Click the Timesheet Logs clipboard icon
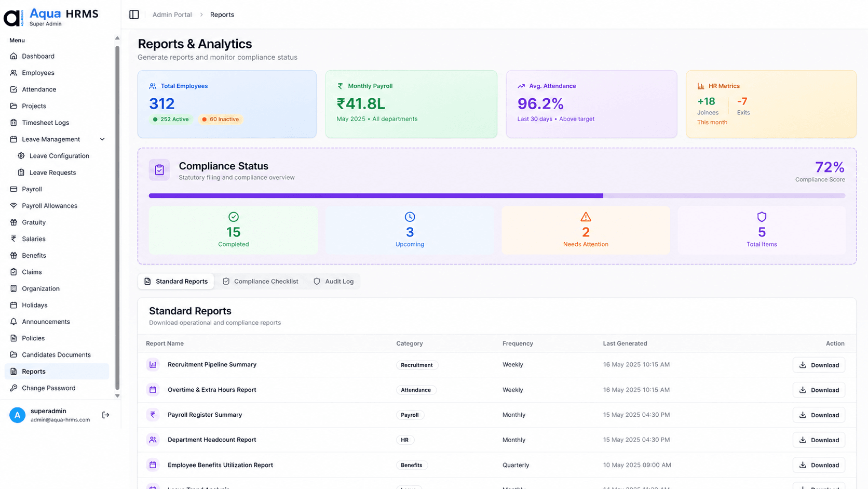 [13, 123]
